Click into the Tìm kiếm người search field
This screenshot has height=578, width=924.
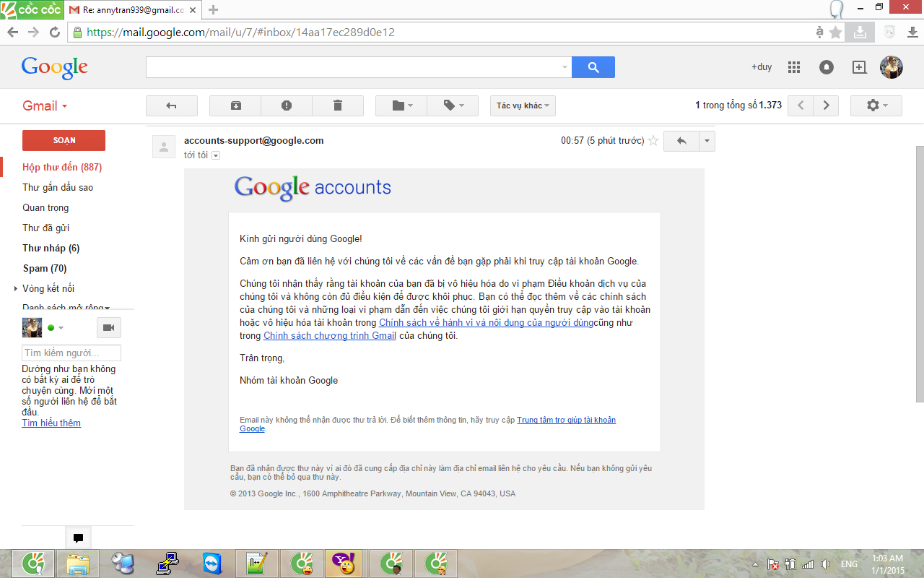[x=71, y=353]
